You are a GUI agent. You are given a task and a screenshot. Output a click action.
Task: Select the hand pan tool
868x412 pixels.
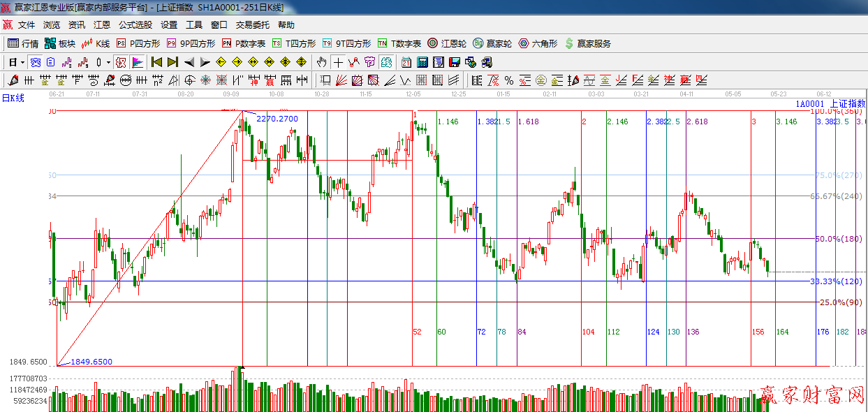[321, 62]
